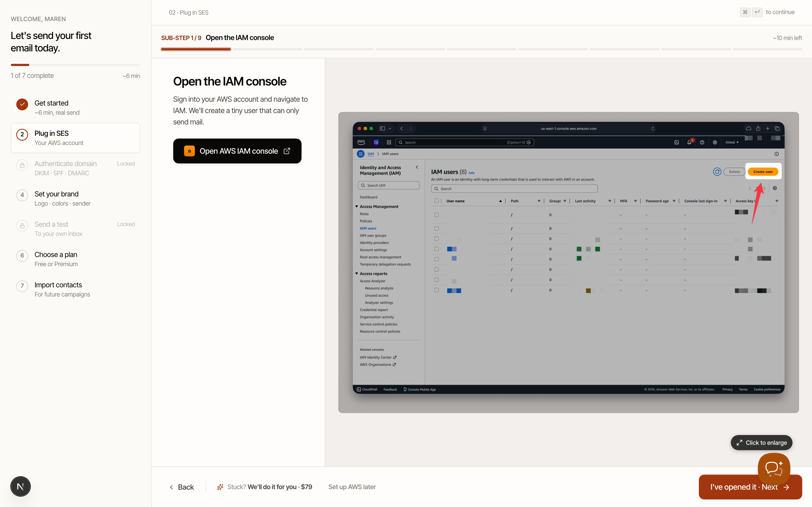
Task: Click the info circle icon on breadcrumb bar
Action: [x=777, y=154]
